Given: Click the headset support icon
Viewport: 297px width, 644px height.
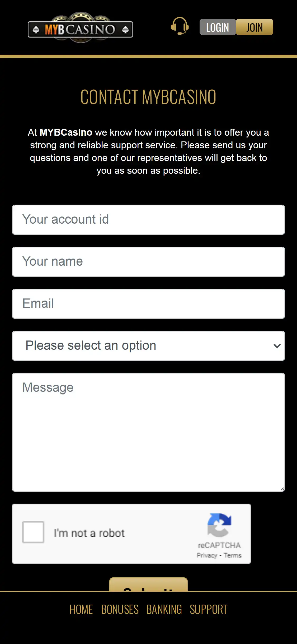Looking at the screenshot, I should (x=180, y=26).
